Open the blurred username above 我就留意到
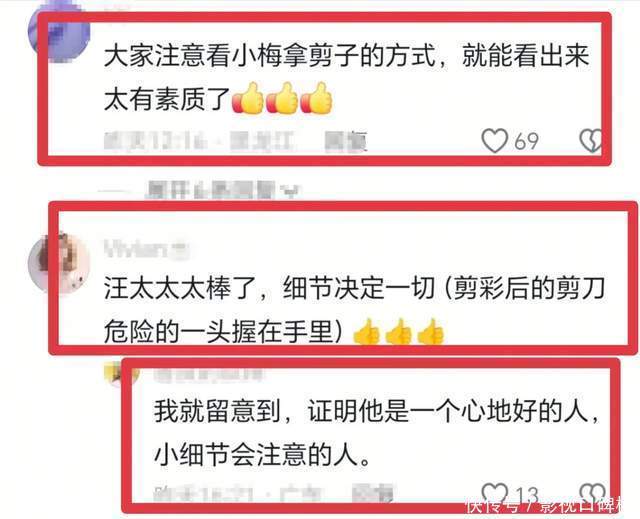The image size is (640, 519). click(208, 375)
